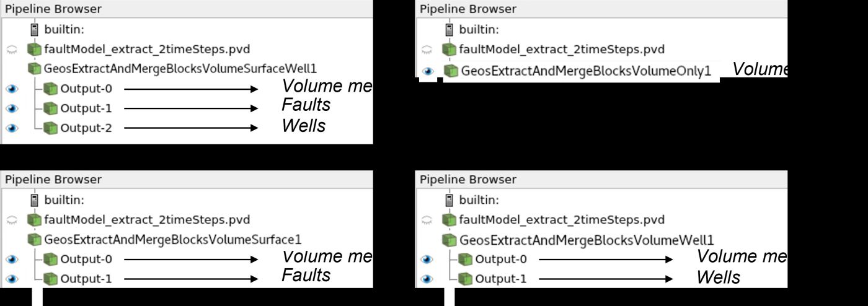The width and height of the screenshot is (868, 306).
Task: Click Output-2 cube icon under VolumeSurfaceWell1
Action: tap(52, 128)
